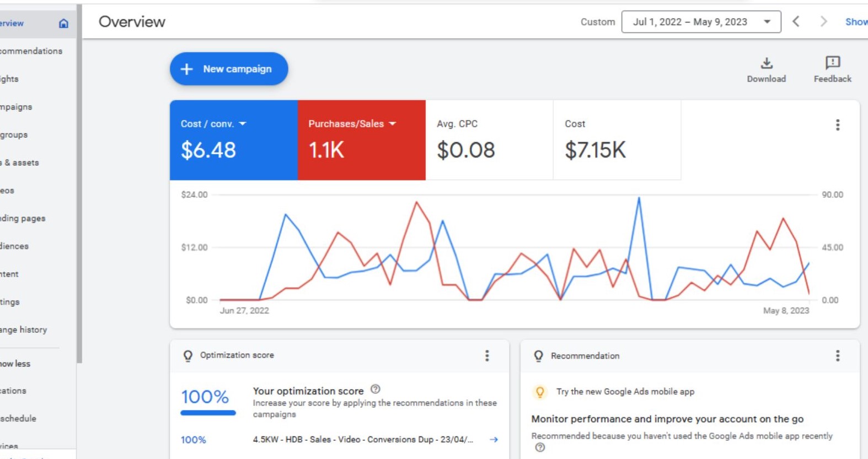Click the yellow lightbulb mobile app icon
Image resolution: width=868 pixels, height=459 pixels.
[540, 392]
